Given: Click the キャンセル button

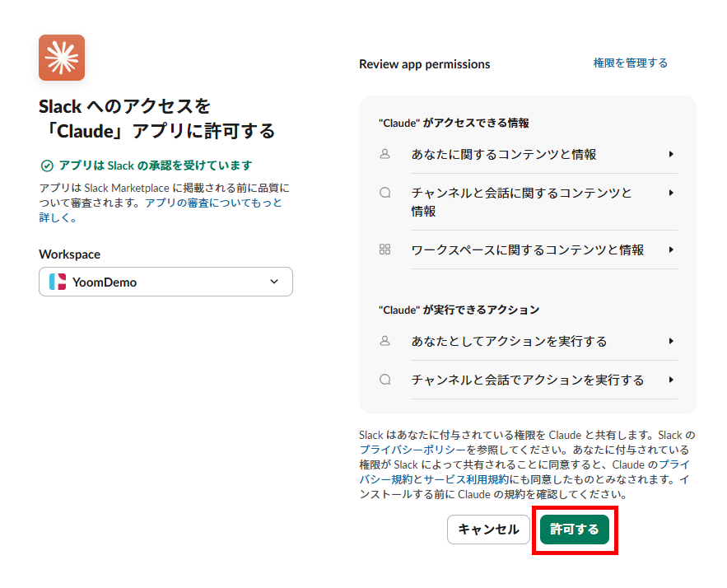Looking at the screenshot, I should click(488, 529).
